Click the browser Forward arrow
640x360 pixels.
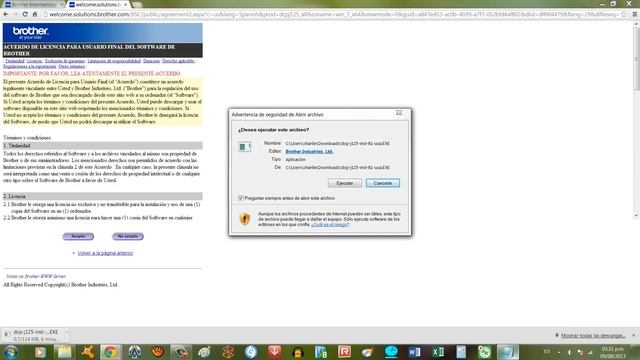[15, 14]
